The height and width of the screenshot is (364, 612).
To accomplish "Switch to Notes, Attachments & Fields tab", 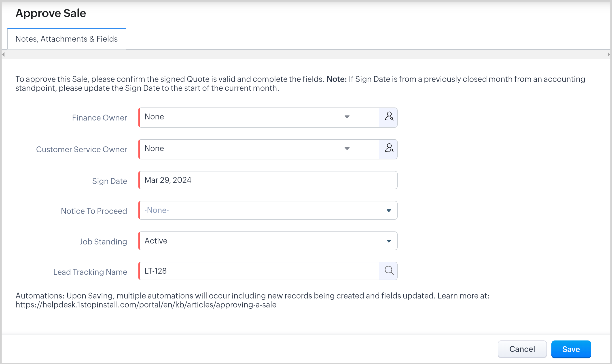I will coord(67,39).
